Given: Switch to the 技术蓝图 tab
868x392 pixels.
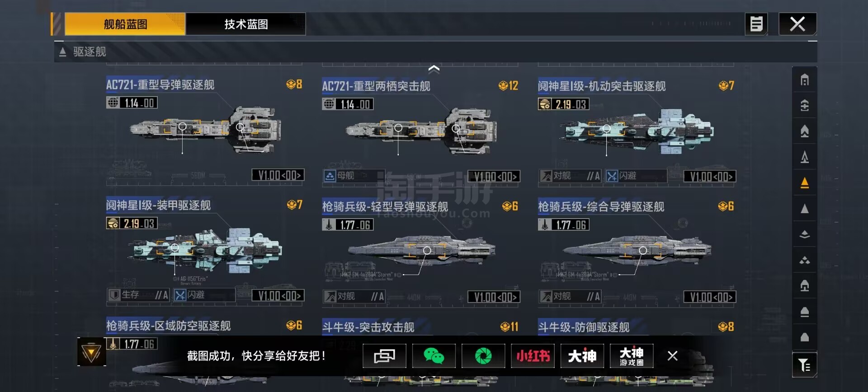Looking at the screenshot, I should coord(246,24).
